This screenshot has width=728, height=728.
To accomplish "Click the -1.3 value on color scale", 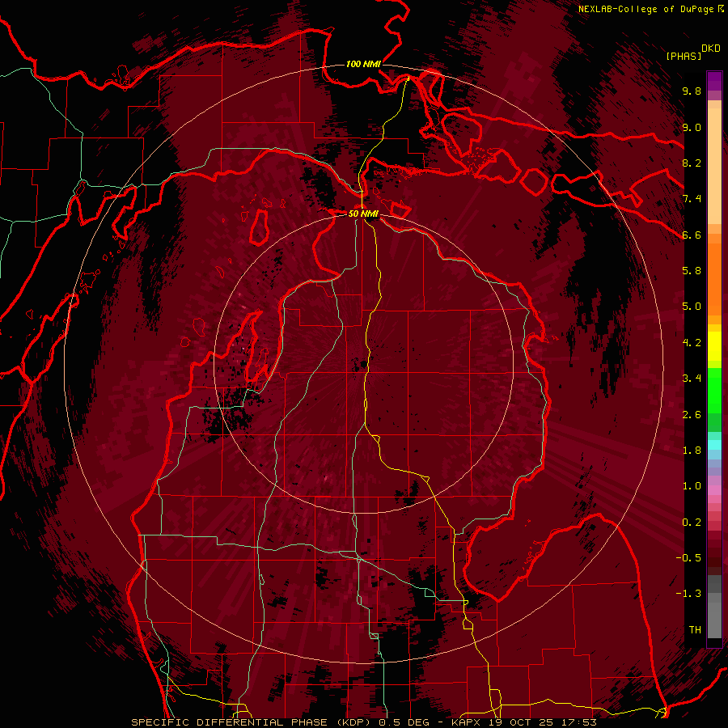I will 688,594.
